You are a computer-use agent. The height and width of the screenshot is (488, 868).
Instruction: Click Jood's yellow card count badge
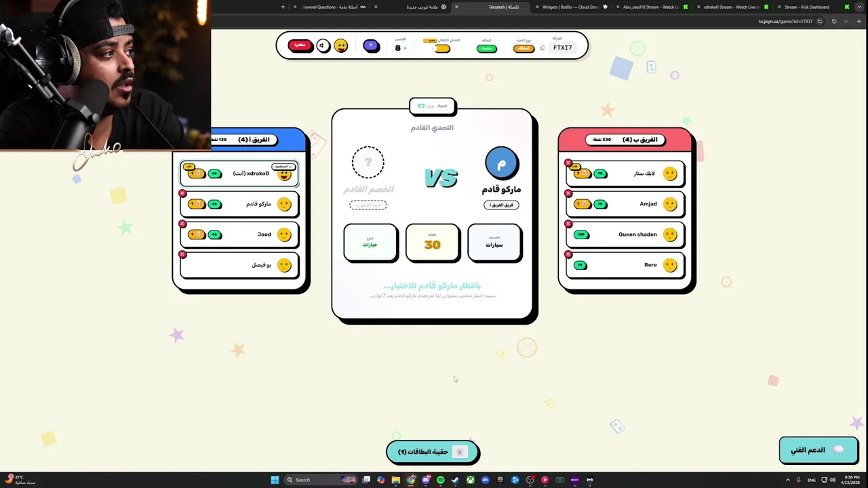click(197, 235)
